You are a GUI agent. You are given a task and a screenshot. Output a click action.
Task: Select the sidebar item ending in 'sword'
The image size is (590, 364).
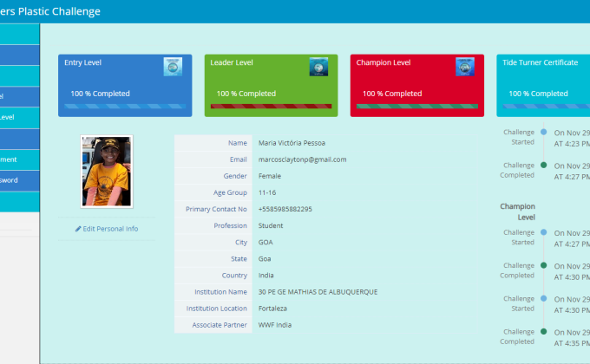coord(19,180)
